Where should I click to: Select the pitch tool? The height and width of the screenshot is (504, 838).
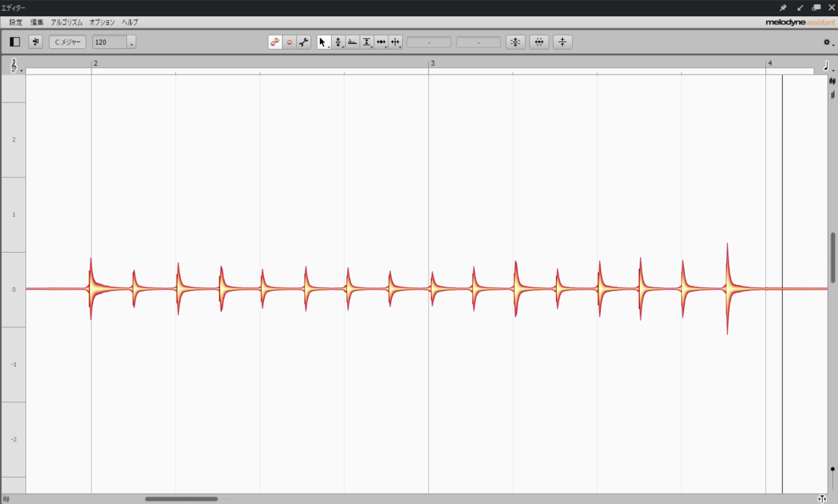(338, 42)
